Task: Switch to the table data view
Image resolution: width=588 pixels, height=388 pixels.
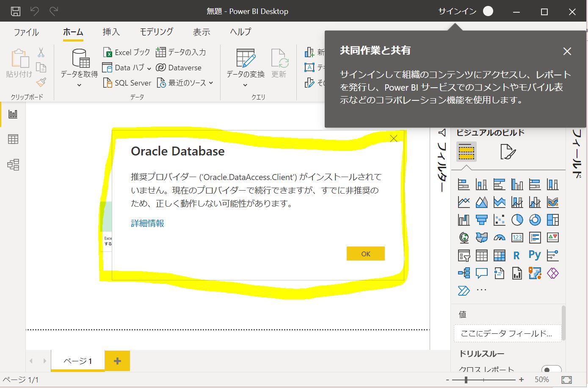Action: click(13, 139)
